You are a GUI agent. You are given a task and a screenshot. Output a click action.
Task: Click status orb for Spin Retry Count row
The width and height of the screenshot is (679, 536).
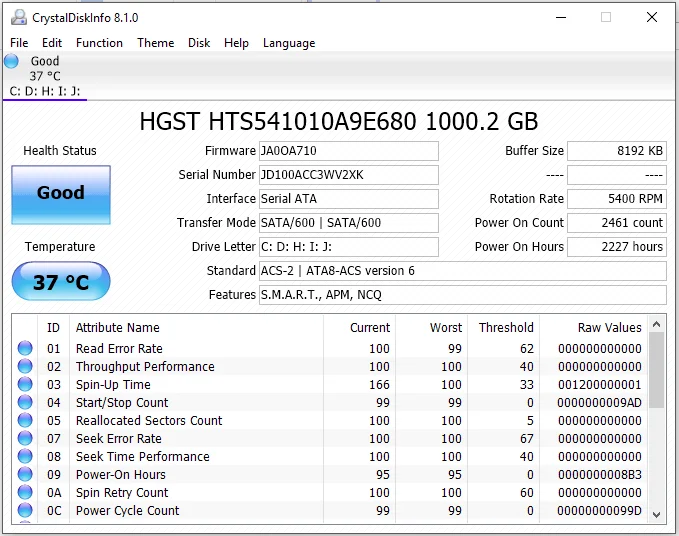[25, 492]
